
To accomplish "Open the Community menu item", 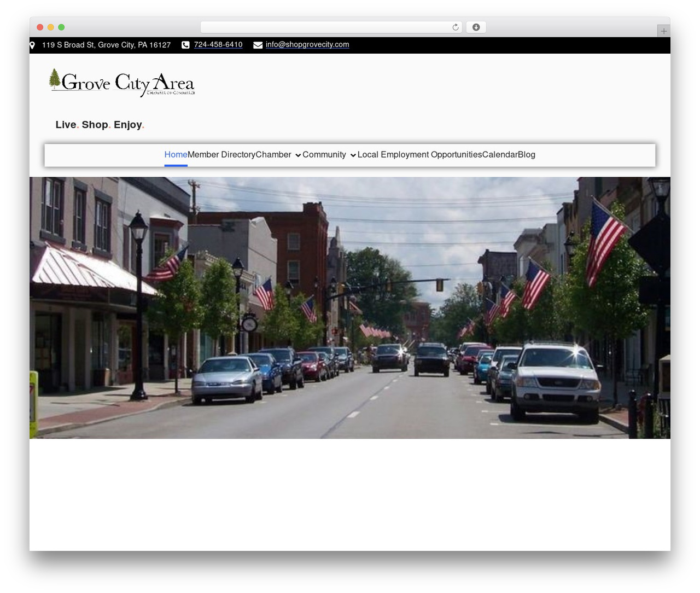I will click(x=324, y=155).
